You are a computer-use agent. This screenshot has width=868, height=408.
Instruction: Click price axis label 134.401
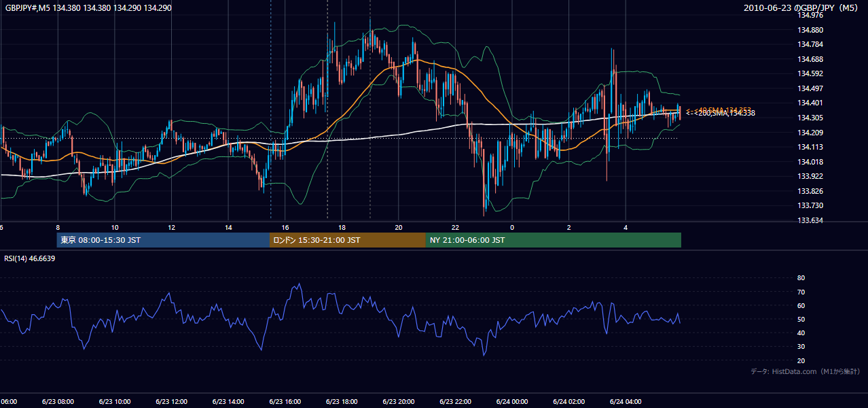point(810,103)
